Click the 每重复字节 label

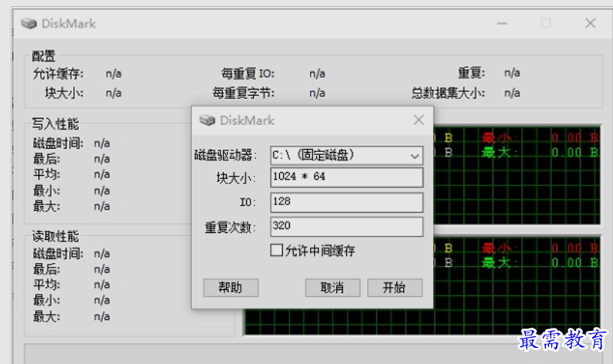point(244,93)
